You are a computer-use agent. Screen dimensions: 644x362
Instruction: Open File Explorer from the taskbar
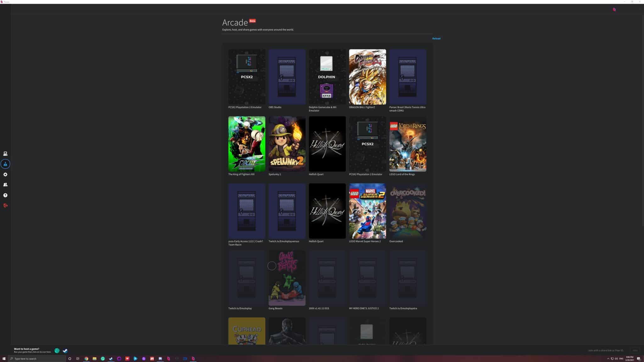click(94, 359)
